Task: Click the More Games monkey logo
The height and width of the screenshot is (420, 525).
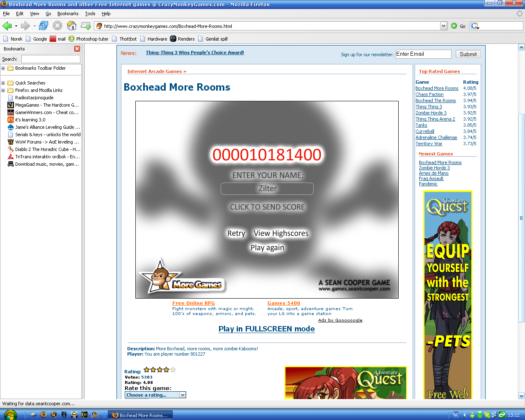Action: point(182,277)
